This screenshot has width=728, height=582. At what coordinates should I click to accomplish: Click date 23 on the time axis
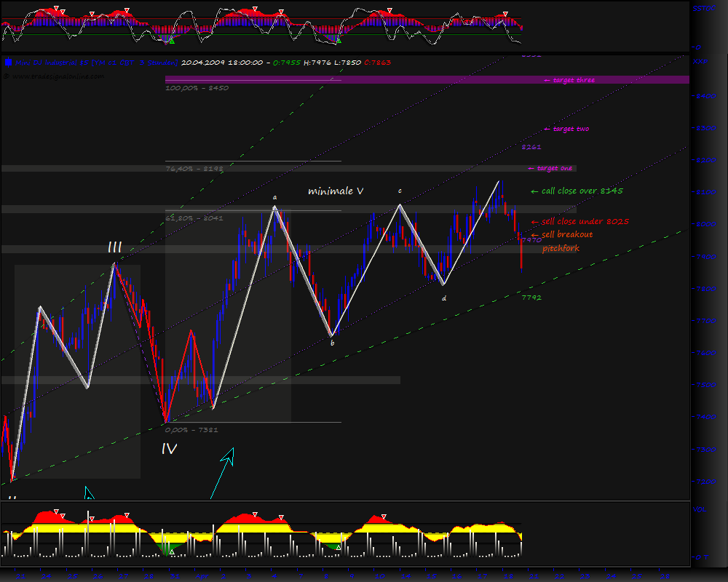(x=585, y=576)
